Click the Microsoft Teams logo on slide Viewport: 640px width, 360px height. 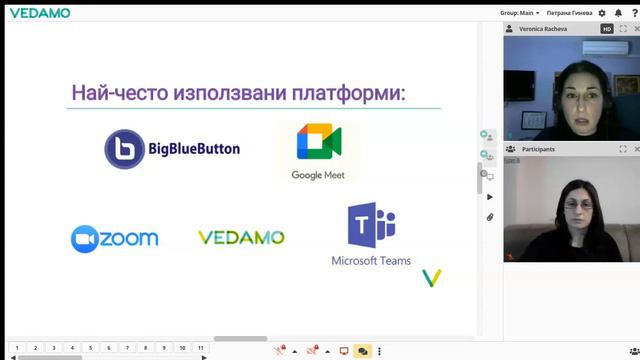point(371,234)
